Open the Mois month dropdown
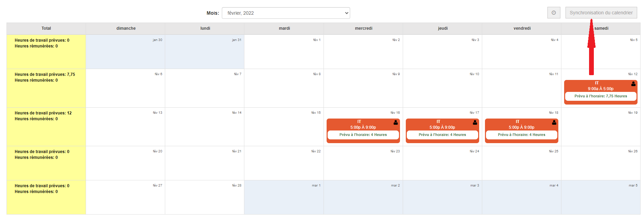The height and width of the screenshot is (220, 644). tap(286, 13)
